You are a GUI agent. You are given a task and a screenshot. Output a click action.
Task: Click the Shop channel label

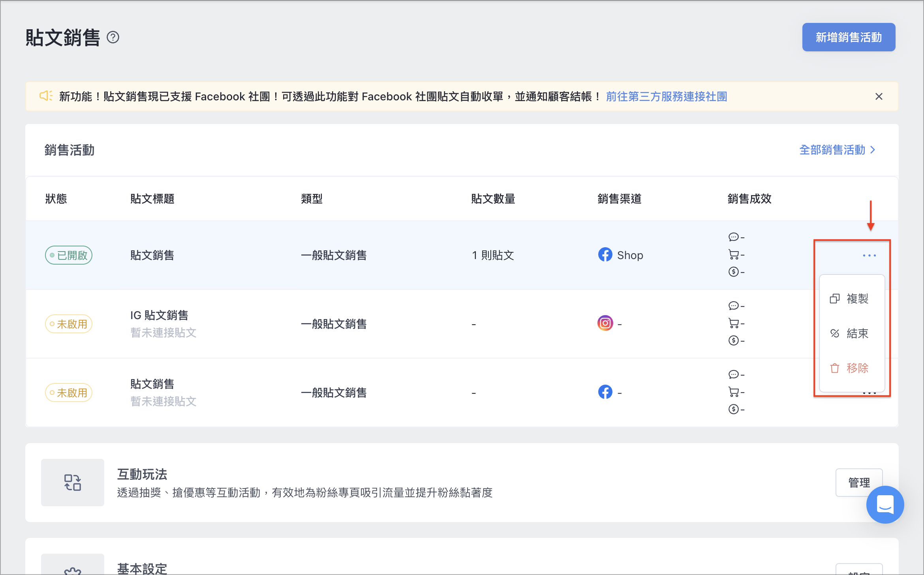tap(630, 256)
